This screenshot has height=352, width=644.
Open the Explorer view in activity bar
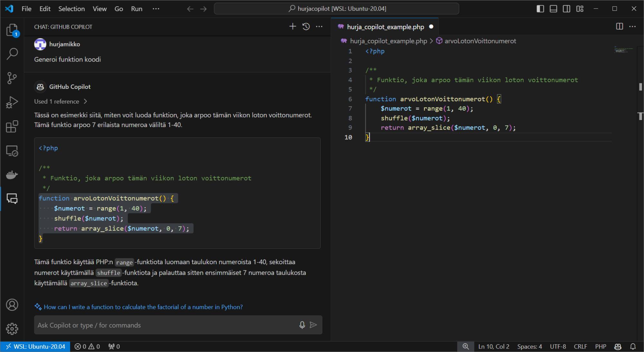point(12,30)
